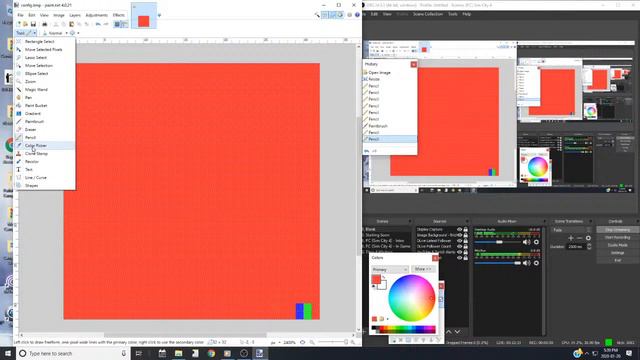Open the Tool dropdown in paint.net
Image resolution: width=640 pixels, height=360 pixels.
click(26, 33)
